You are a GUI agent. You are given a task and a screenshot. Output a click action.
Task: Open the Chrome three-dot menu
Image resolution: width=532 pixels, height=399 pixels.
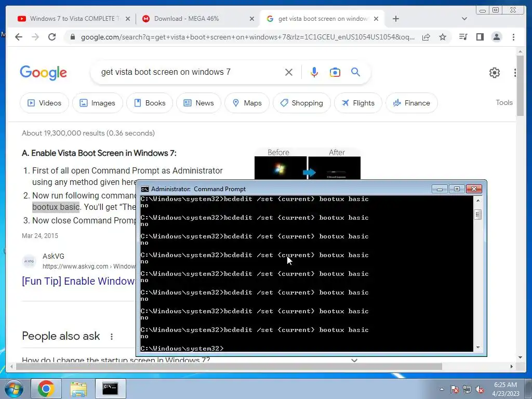click(513, 37)
